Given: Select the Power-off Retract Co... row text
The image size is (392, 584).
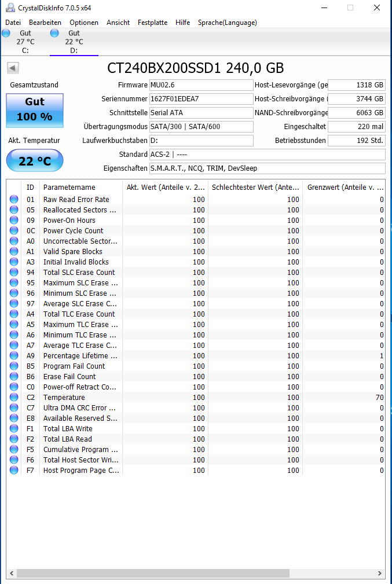Looking at the screenshot, I should pos(80,387).
